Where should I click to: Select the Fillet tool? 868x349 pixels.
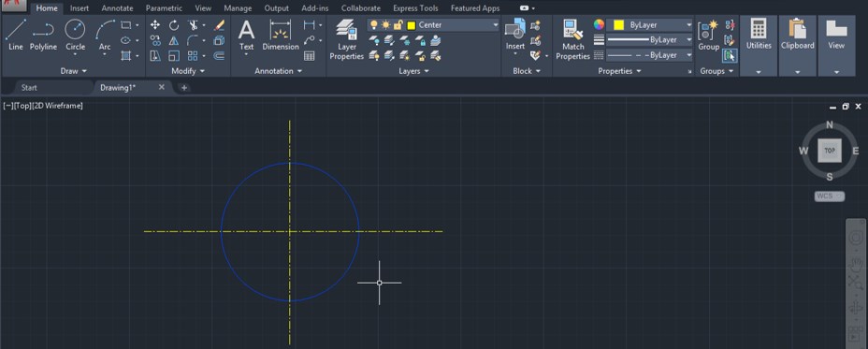(x=193, y=40)
